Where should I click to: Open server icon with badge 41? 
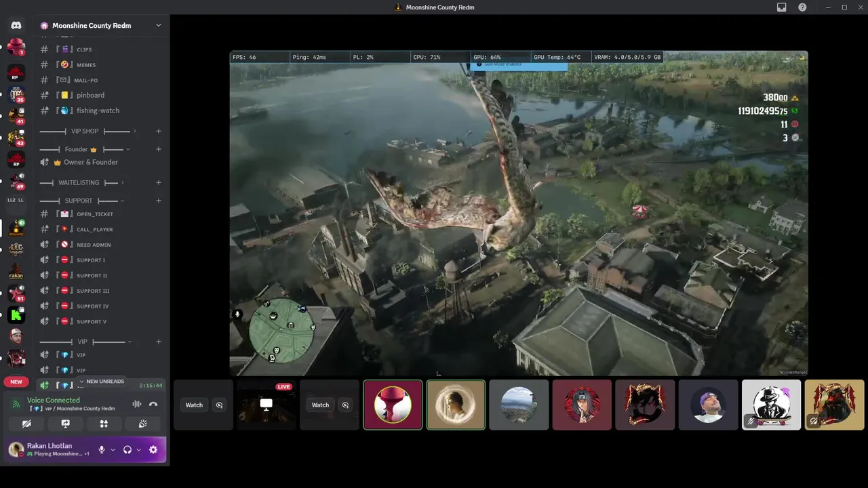pos(16,117)
